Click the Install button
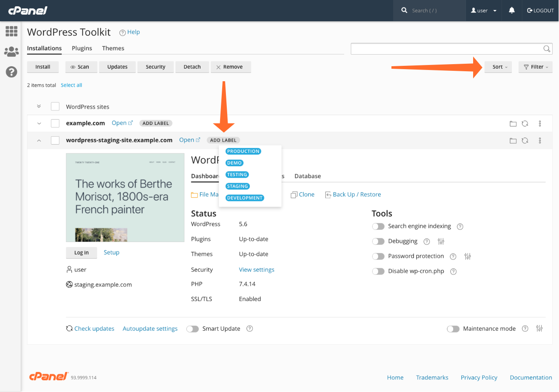559x392 pixels. click(43, 67)
